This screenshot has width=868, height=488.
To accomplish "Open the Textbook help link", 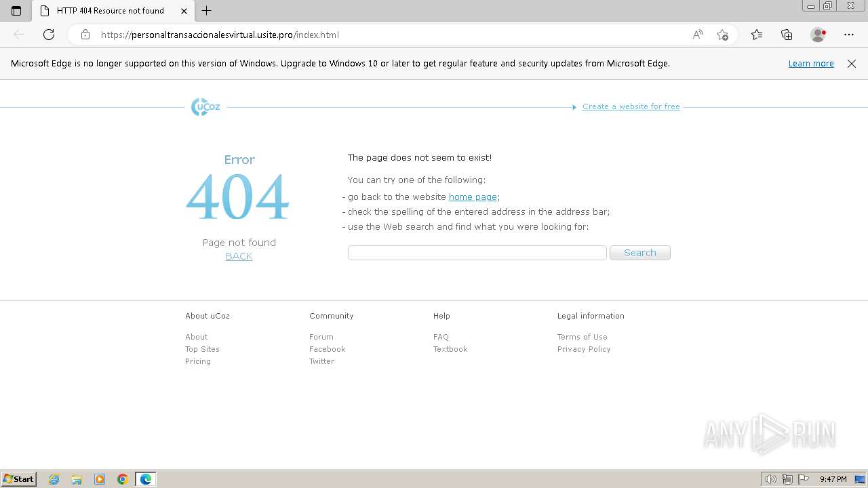I will tap(450, 349).
